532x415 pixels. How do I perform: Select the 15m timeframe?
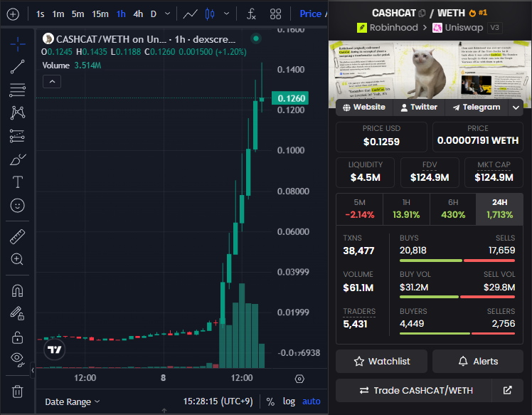pos(100,14)
